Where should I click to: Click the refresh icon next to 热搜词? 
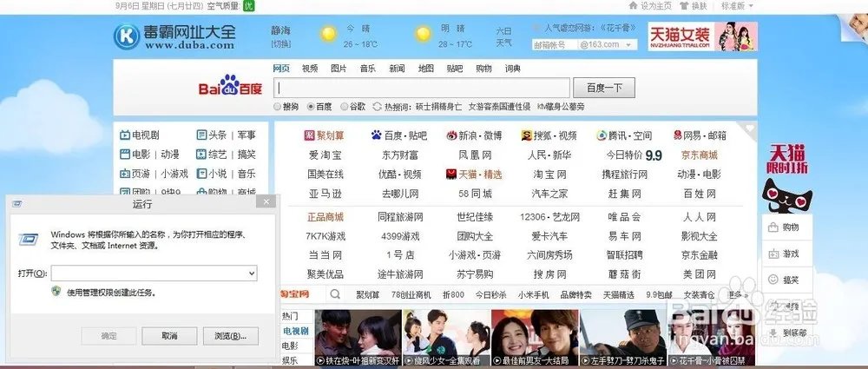coord(378,107)
